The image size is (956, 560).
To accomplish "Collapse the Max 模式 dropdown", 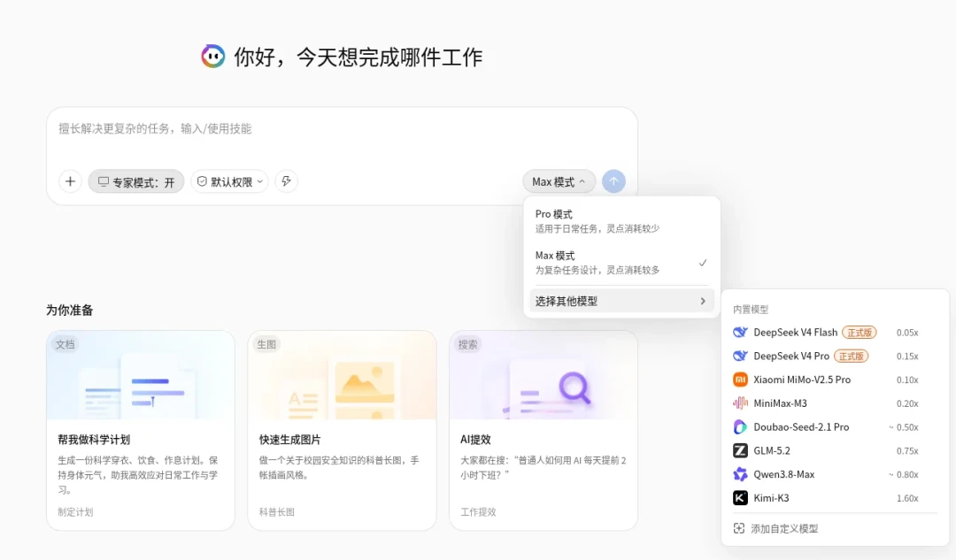I will point(559,181).
